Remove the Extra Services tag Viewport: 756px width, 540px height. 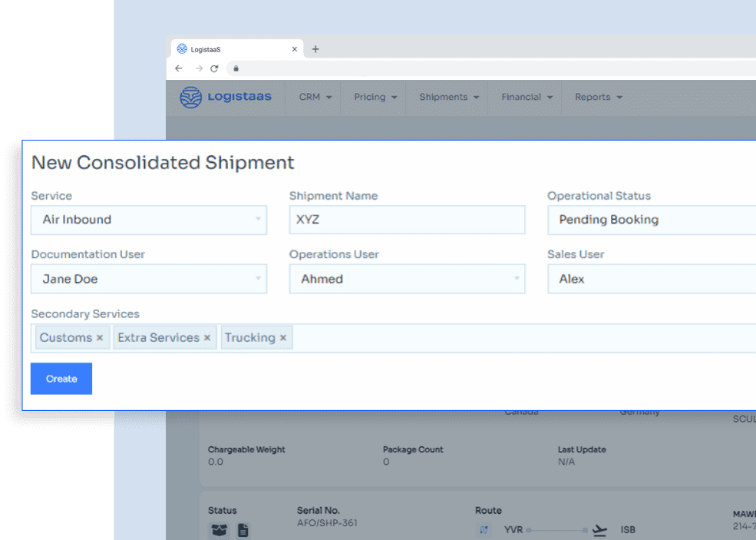pos(207,338)
